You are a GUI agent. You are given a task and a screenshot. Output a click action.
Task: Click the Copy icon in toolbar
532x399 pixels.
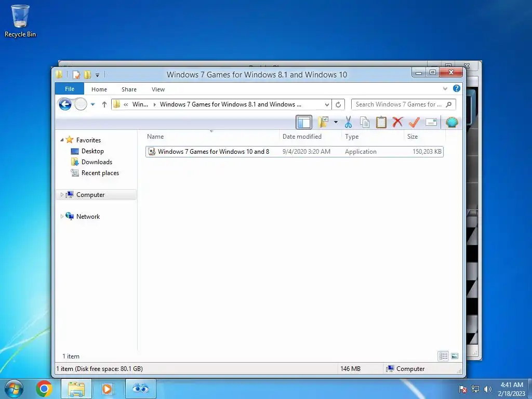click(364, 122)
